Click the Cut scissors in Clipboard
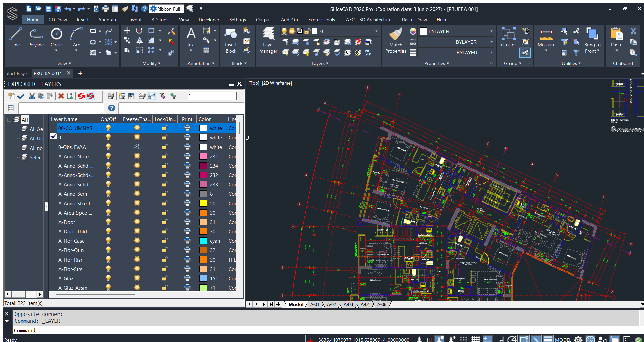Viewport: 644px width, 342px height. coord(633,31)
